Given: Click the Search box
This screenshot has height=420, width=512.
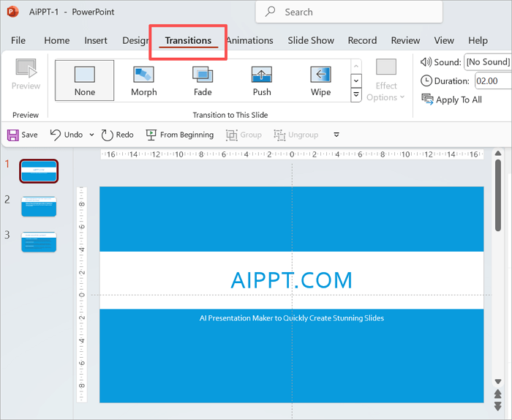Looking at the screenshot, I should pos(349,12).
